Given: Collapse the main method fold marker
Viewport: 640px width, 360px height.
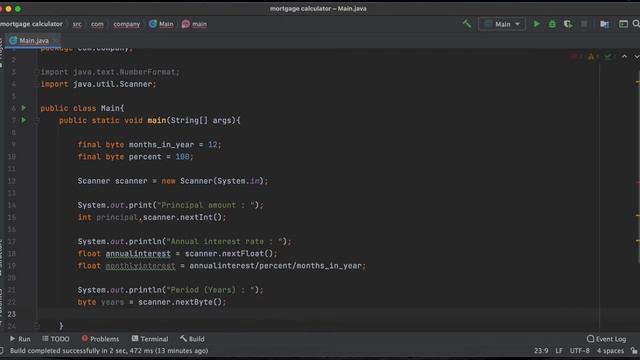Looking at the screenshot, I should click(36, 120).
